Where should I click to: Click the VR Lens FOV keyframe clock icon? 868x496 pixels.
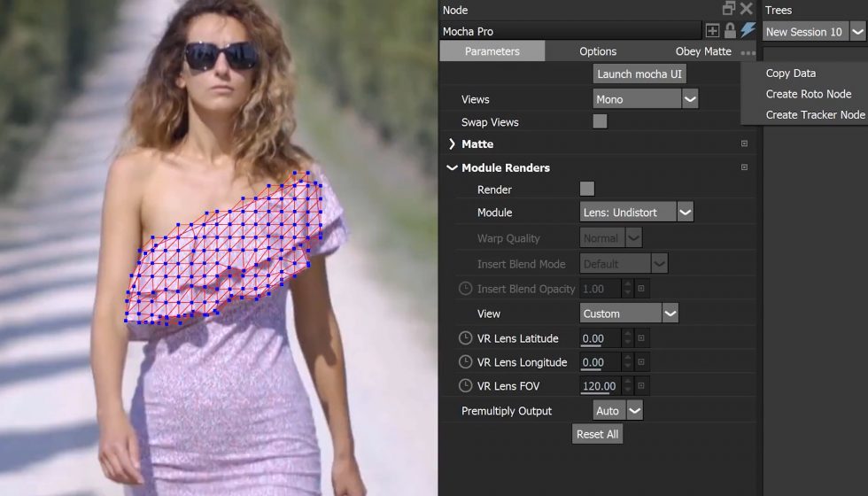click(465, 386)
